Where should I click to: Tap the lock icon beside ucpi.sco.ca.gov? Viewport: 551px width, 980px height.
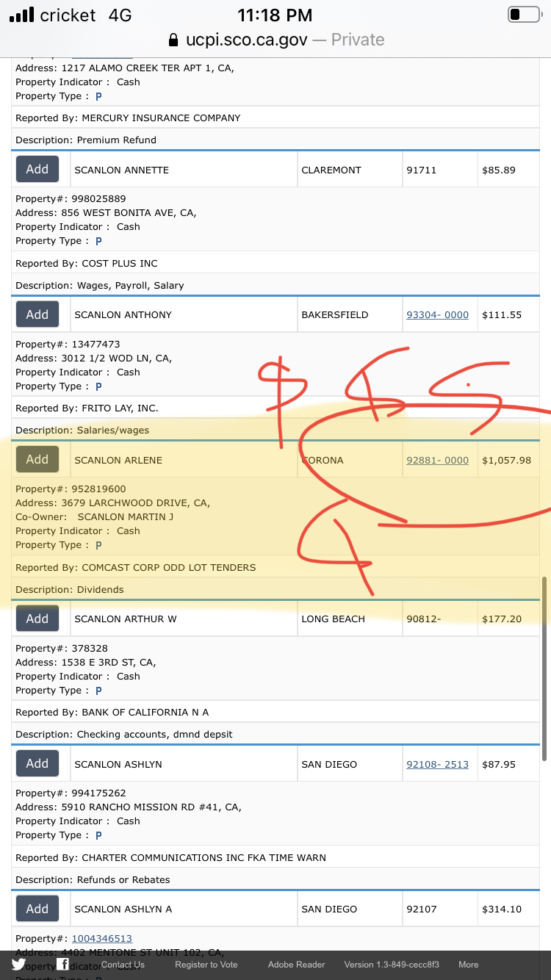(173, 40)
